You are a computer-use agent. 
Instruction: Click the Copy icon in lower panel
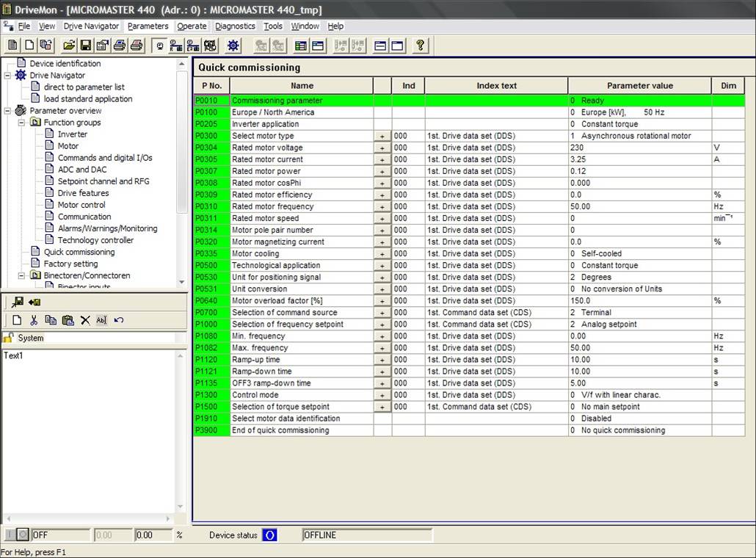click(51, 320)
